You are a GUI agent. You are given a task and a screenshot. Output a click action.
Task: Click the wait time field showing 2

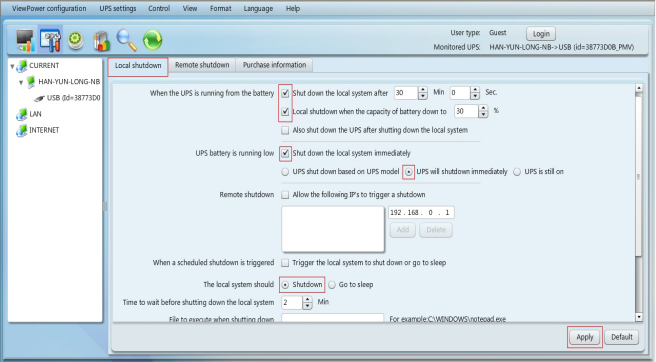click(x=292, y=303)
